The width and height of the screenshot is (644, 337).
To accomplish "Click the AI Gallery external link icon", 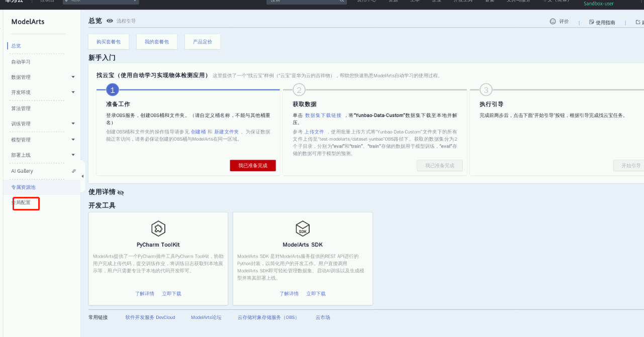I will click(74, 171).
